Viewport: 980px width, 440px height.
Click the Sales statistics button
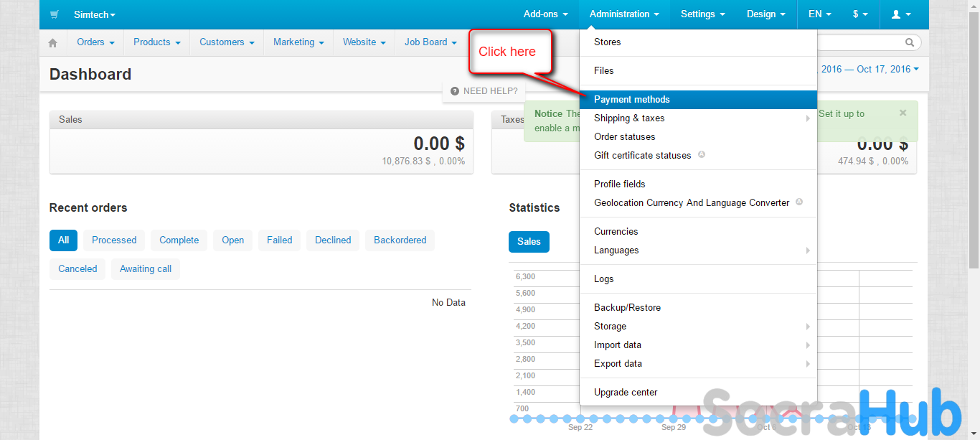pyautogui.click(x=529, y=242)
